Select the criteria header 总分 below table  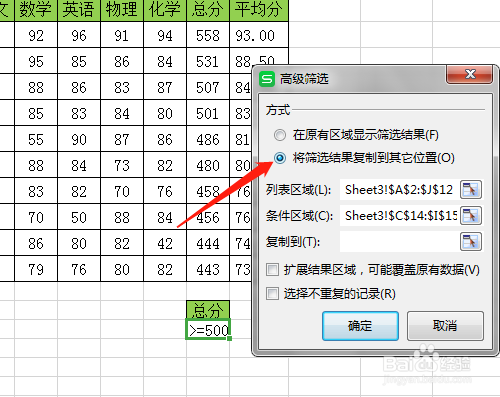point(208,310)
